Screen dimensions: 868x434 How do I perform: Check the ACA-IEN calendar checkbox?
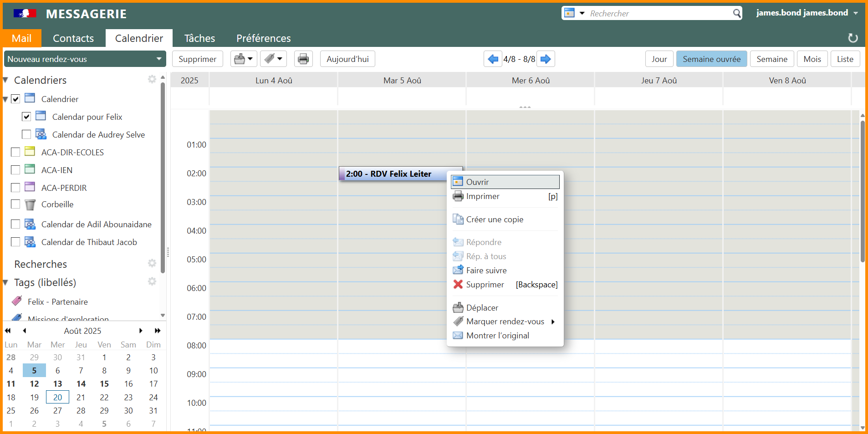[15, 170]
